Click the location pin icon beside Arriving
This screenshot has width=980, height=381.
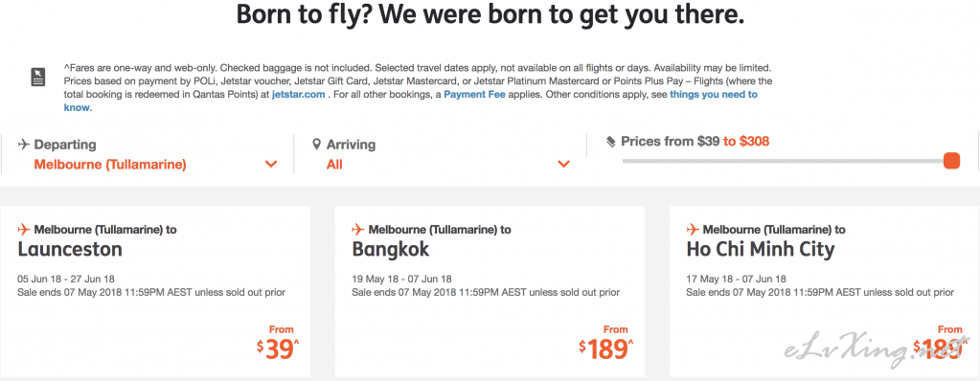[316, 145]
